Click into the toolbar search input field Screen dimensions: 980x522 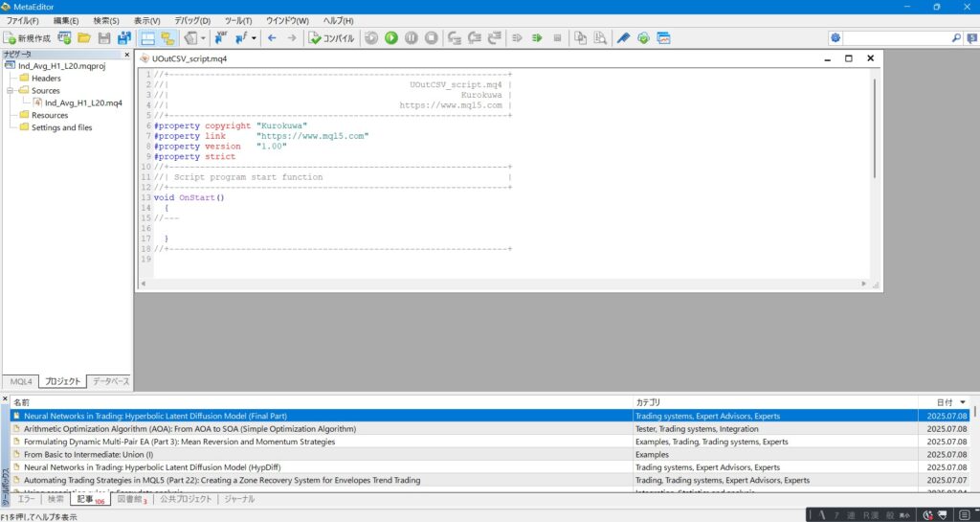pos(896,38)
